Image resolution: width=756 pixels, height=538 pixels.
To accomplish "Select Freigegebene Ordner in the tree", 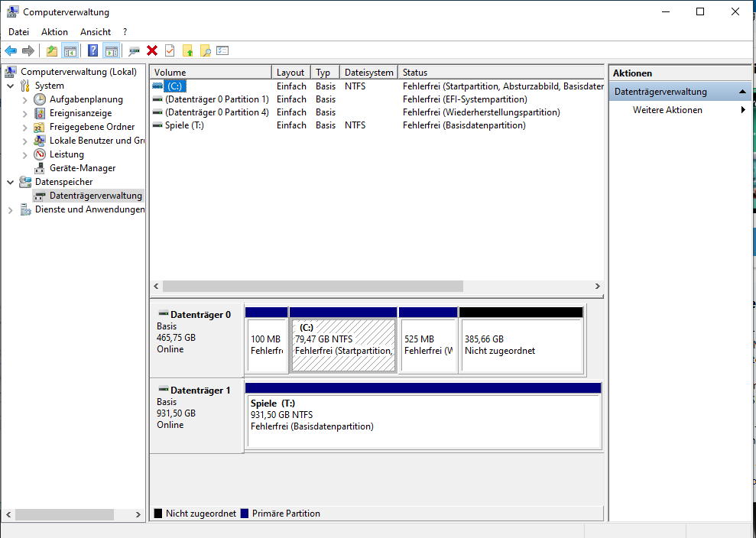I will [x=92, y=127].
